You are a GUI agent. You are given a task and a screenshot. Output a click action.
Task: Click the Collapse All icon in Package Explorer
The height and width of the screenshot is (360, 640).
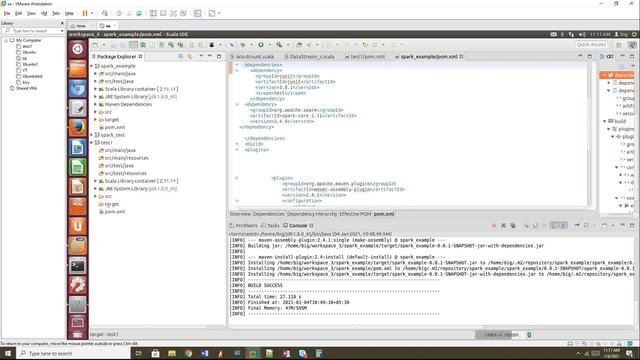[x=181, y=56]
